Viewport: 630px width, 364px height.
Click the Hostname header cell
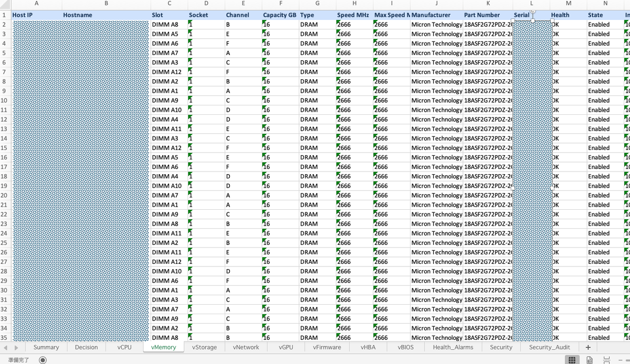106,15
